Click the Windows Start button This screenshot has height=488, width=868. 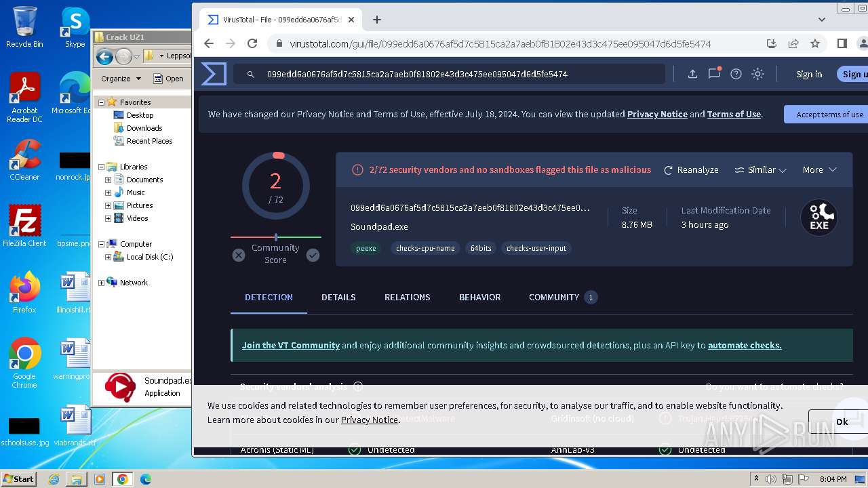(18, 479)
